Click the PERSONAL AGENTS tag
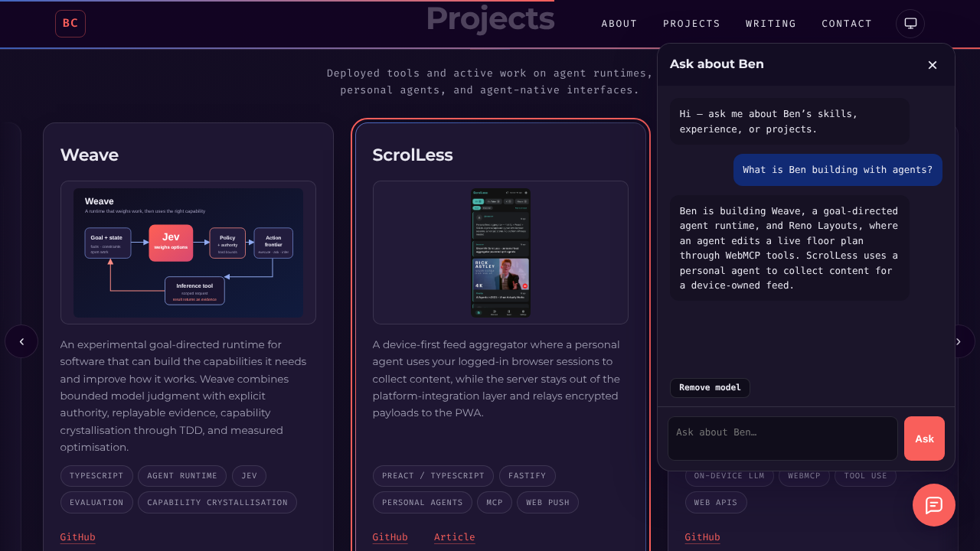Screen dimensions: 980x551 423,503
